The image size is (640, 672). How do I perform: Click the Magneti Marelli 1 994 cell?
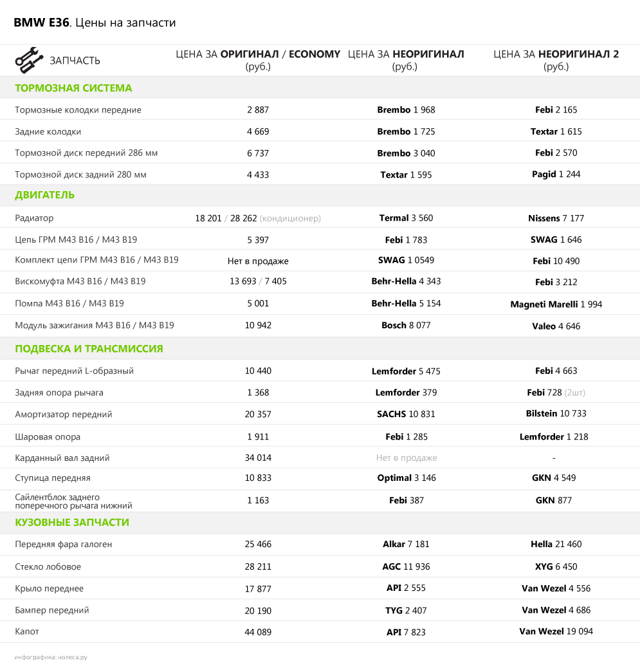tap(556, 304)
